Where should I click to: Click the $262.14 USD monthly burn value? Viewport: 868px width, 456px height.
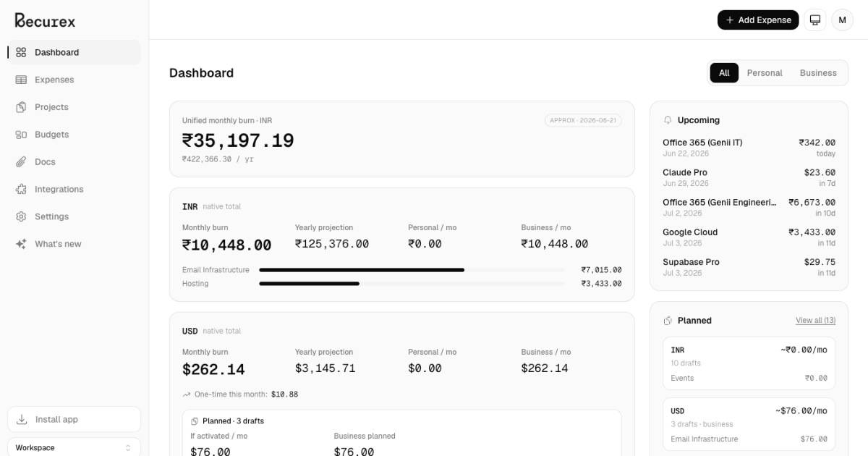pyautogui.click(x=213, y=370)
